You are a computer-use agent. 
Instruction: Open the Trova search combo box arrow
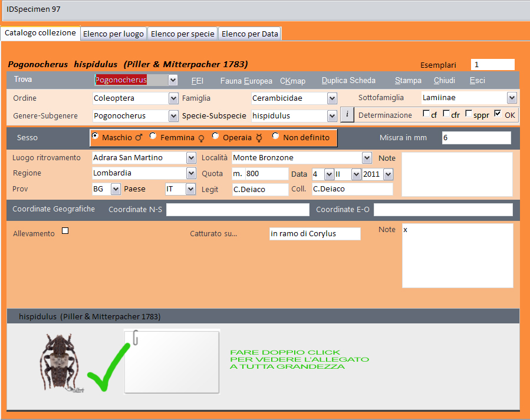173,80
